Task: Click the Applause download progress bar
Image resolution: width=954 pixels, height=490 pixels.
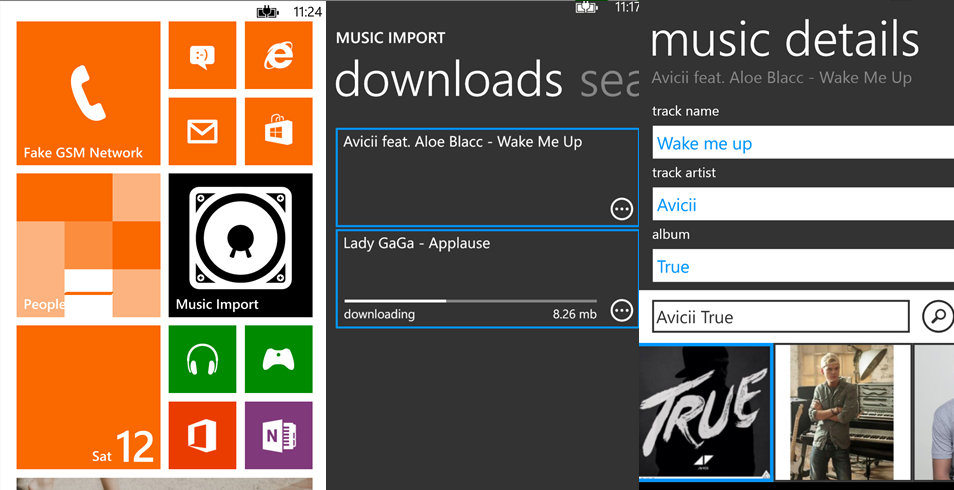Action: [470, 301]
